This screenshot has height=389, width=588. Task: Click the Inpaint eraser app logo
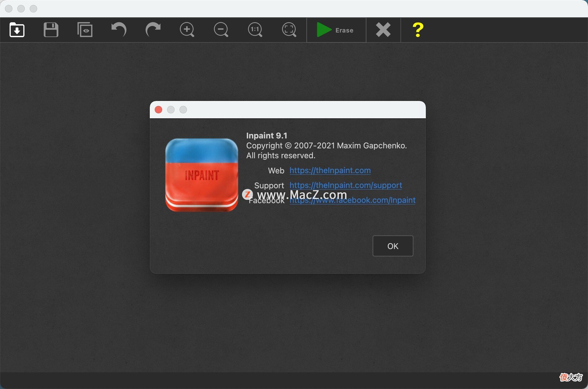click(x=202, y=175)
